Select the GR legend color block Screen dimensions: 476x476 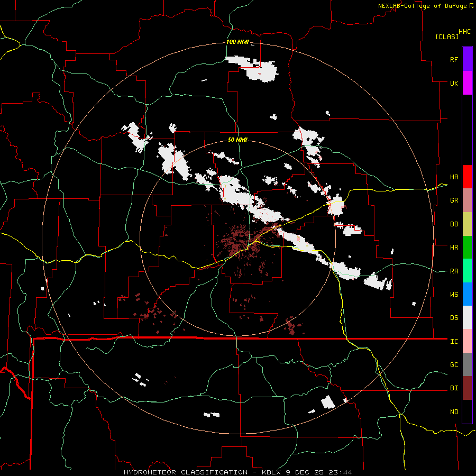coord(467,200)
